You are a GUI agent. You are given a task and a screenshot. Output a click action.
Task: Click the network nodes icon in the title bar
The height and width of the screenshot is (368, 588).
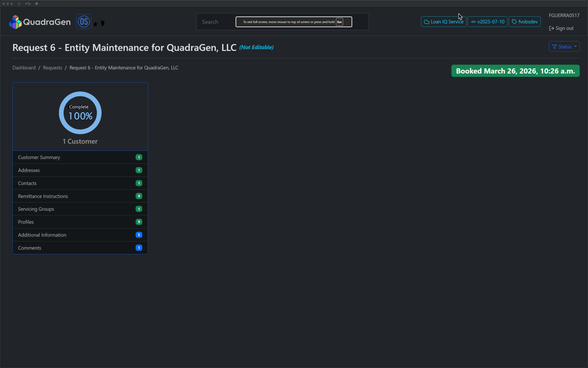click(x=37, y=3)
